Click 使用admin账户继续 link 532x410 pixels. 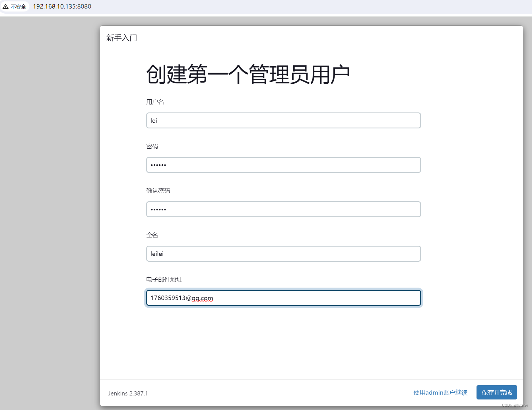click(440, 393)
